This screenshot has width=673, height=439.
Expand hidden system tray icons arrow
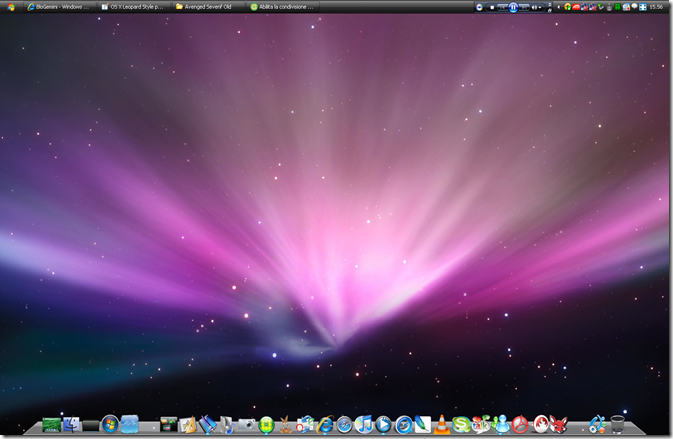557,6
